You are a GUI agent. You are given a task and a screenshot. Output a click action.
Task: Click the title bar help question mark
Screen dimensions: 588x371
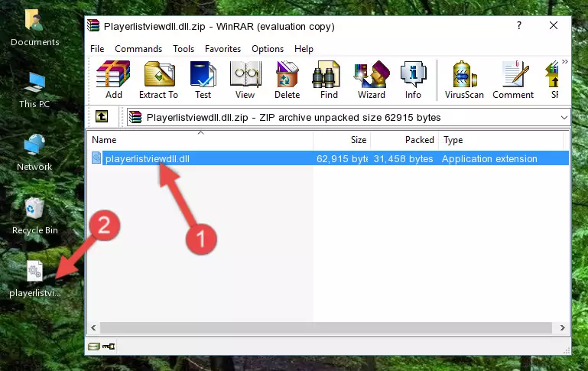pos(519,25)
